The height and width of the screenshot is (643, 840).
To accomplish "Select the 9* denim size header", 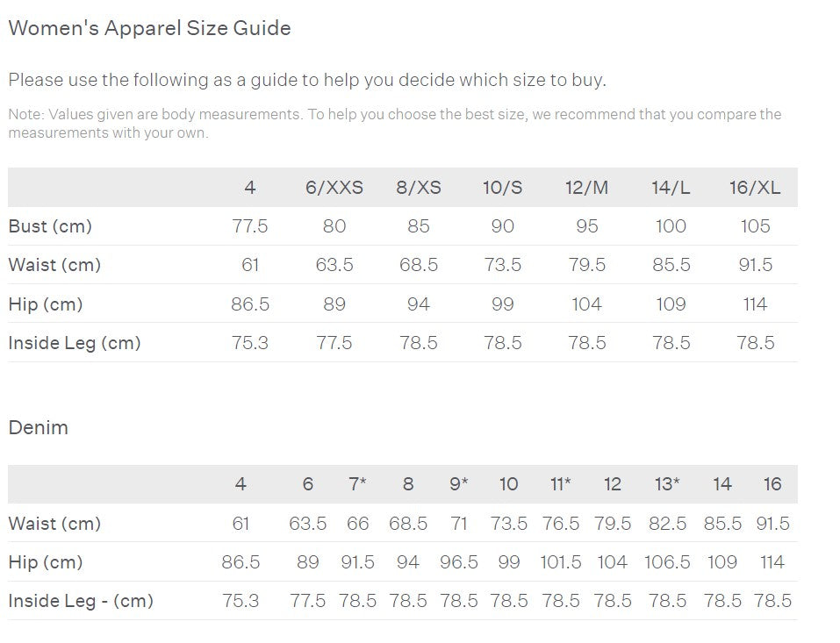I will point(458,484).
